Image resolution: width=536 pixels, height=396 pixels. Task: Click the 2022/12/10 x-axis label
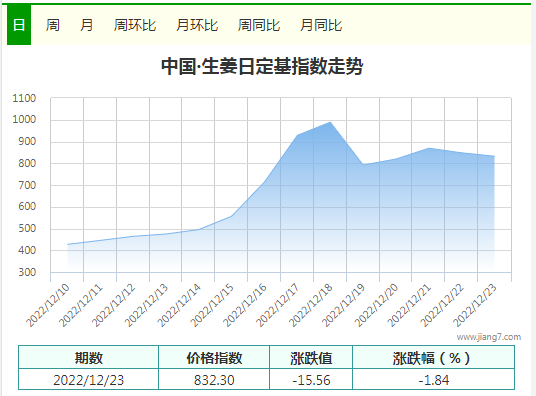[x=48, y=305]
